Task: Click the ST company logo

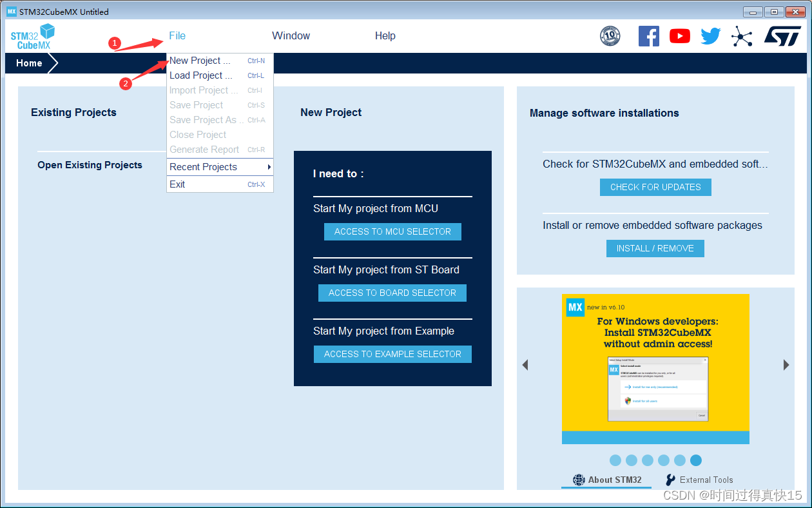Action: click(782, 36)
